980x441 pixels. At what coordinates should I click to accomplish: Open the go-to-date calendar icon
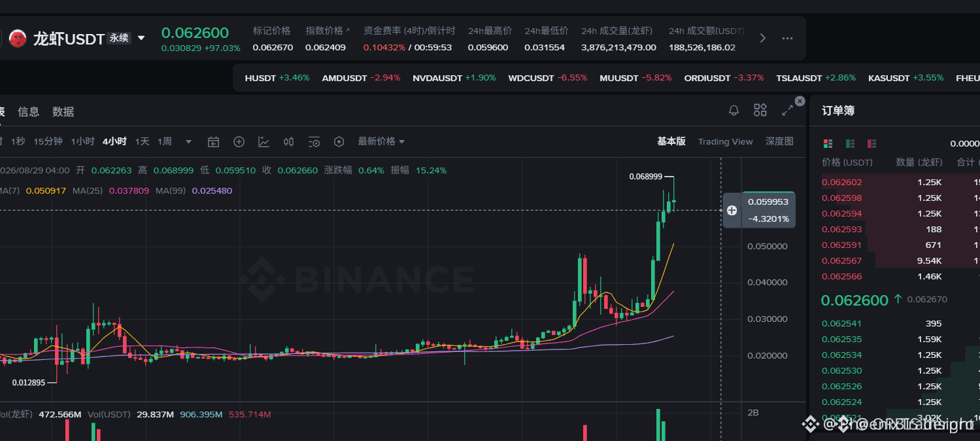click(213, 141)
